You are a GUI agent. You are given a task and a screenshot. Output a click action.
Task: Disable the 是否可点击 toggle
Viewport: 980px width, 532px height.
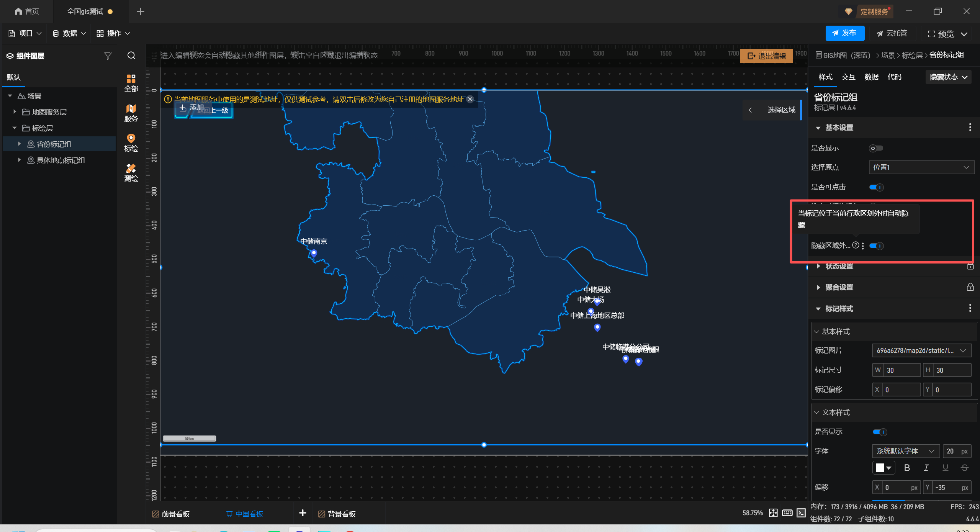[x=876, y=187]
